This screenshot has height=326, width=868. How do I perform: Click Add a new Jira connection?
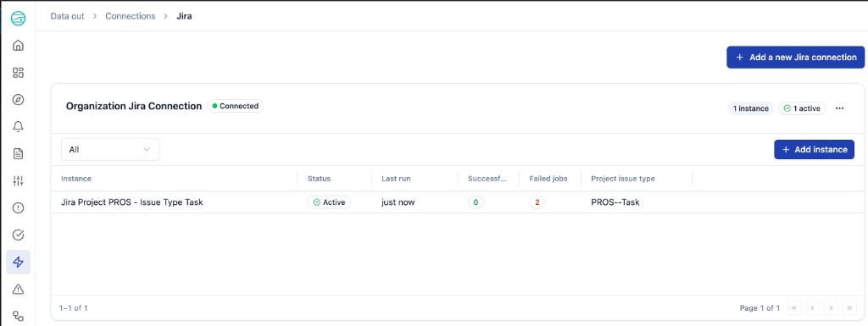[795, 58]
